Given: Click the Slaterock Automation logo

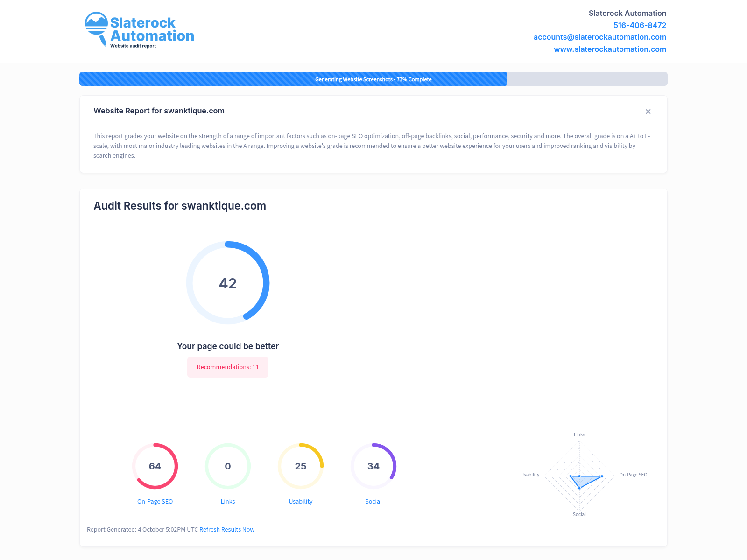Looking at the screenshot, I should [139, 30].
